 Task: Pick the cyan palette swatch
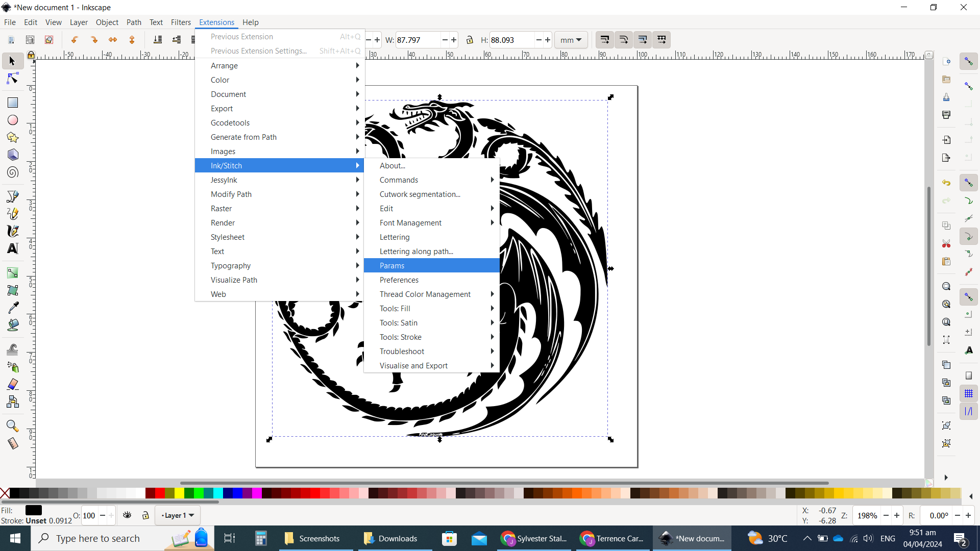pyautogui.click(x=218, y=493)
